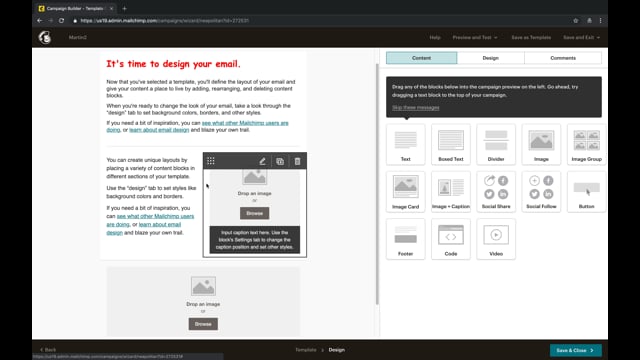Click 'You can create unique layouts' paragraph
Screen dimensions: 640x360
(x=151, y=168)
